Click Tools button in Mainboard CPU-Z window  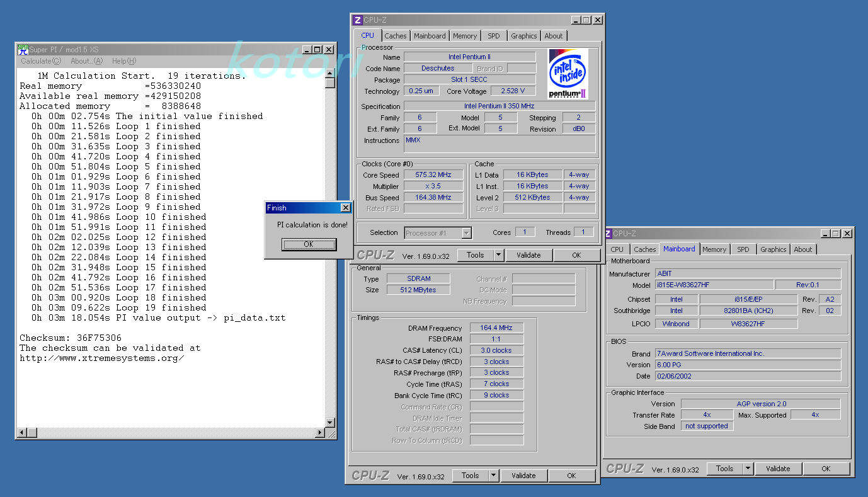[725, 469]
